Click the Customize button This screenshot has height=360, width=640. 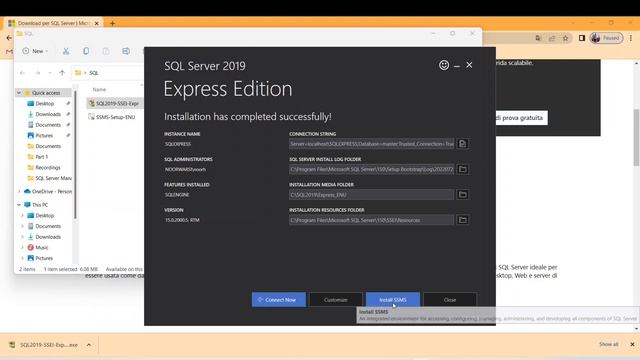(x=336, y=300)
